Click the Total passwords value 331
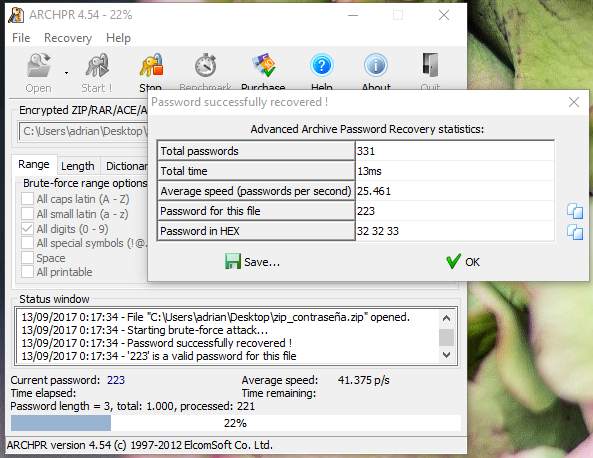Screen dimensions: 593x458 tap(455, 151)
